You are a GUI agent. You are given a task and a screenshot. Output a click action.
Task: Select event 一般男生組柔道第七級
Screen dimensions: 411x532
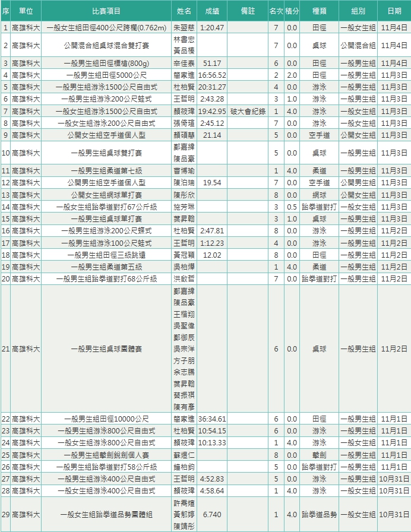click(x=106, y=170)
